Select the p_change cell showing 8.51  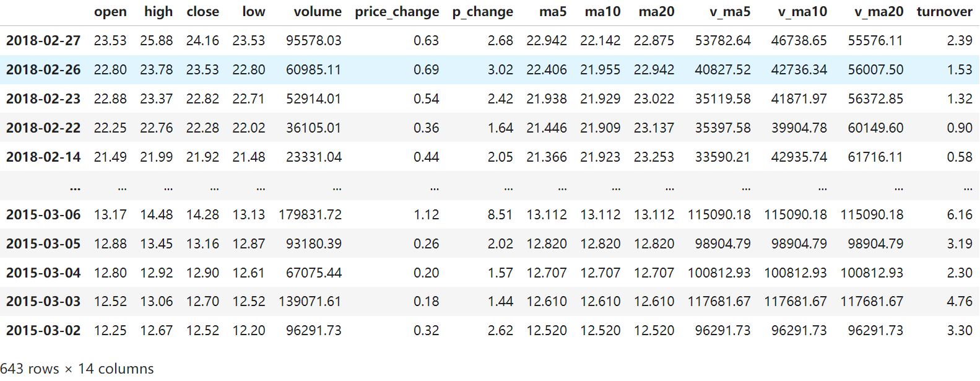tap(500, 215)
